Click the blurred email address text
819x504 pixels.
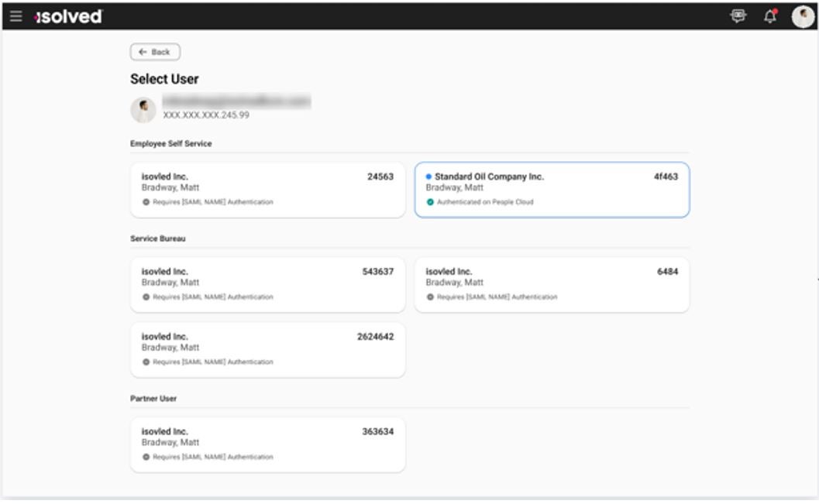tap(236, 101)
